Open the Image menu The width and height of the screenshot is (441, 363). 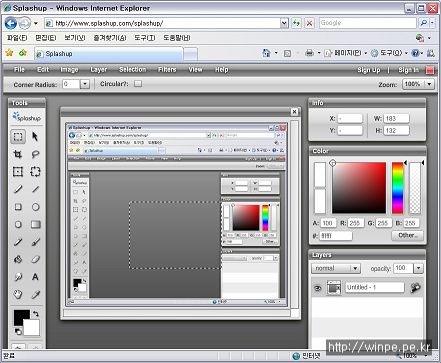coord(69,70)
